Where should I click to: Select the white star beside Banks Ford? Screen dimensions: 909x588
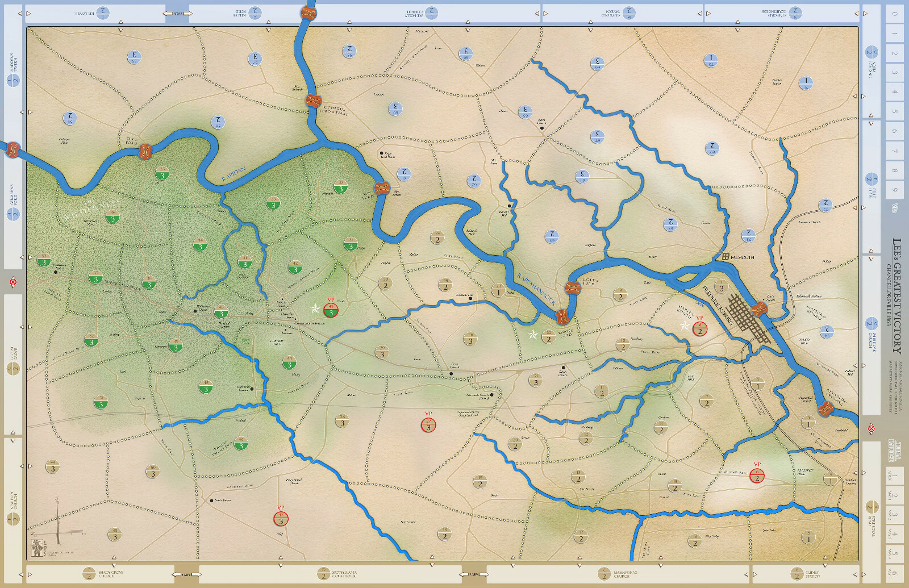pos(533,335)
